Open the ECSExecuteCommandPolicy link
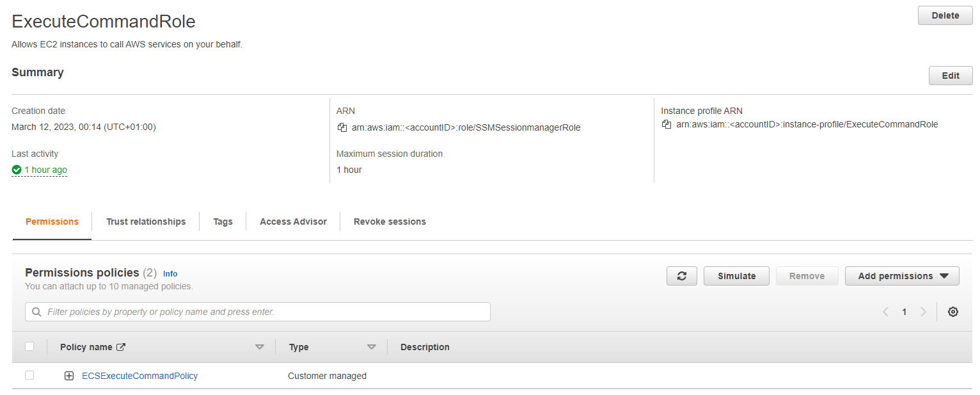This screenshot has height=395, width=980. point(139,376)
